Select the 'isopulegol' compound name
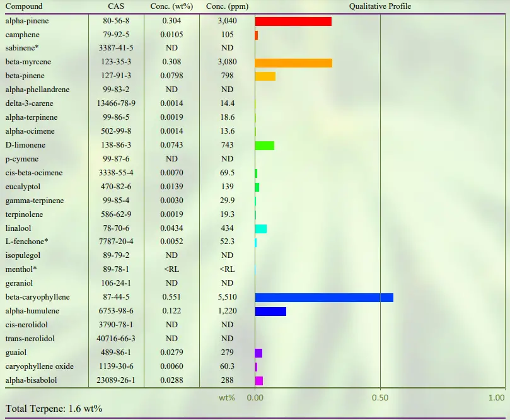The image size is (510, 420). click(x=23, y=255)
